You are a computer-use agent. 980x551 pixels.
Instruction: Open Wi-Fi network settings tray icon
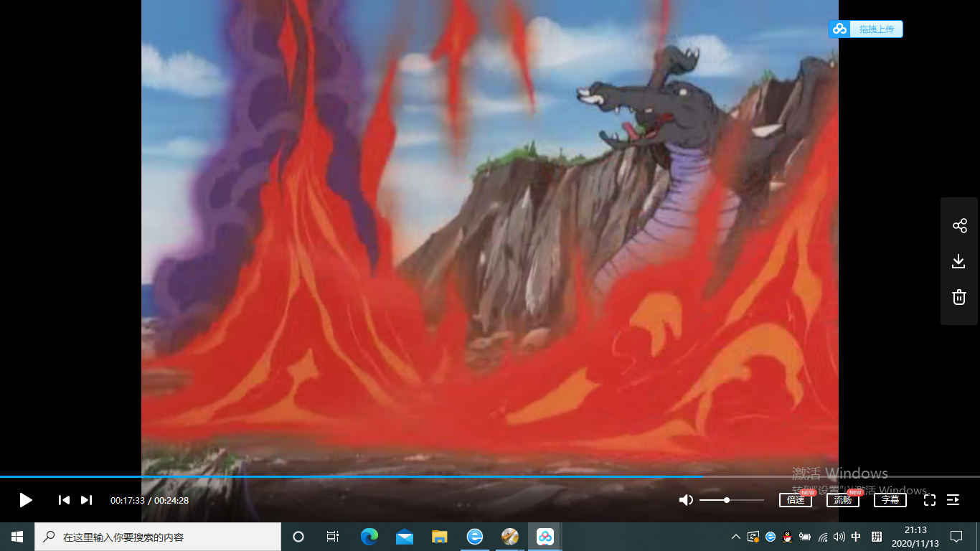point(822,537)
